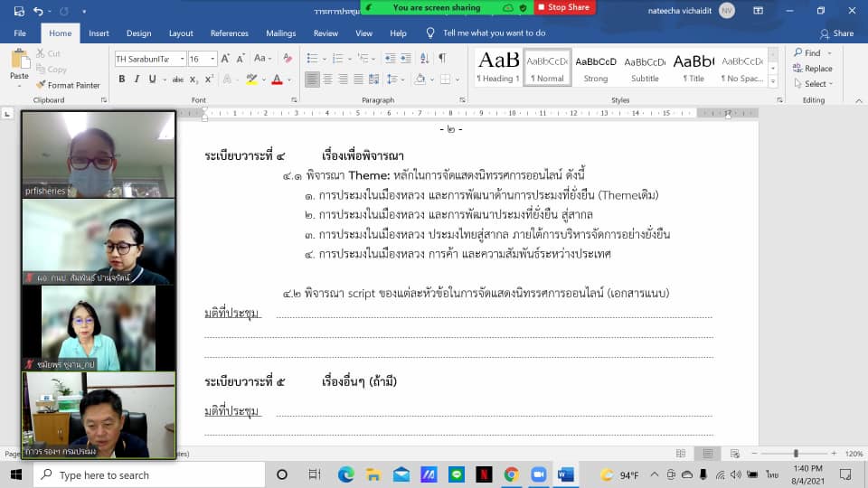The width and height of the screenshot is (868, 488).
Task: Click the Share button
Action: tap(836, 33)
